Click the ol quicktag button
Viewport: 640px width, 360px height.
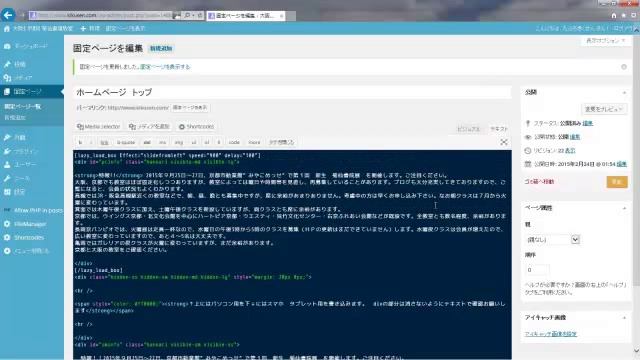tap(207, 142)
